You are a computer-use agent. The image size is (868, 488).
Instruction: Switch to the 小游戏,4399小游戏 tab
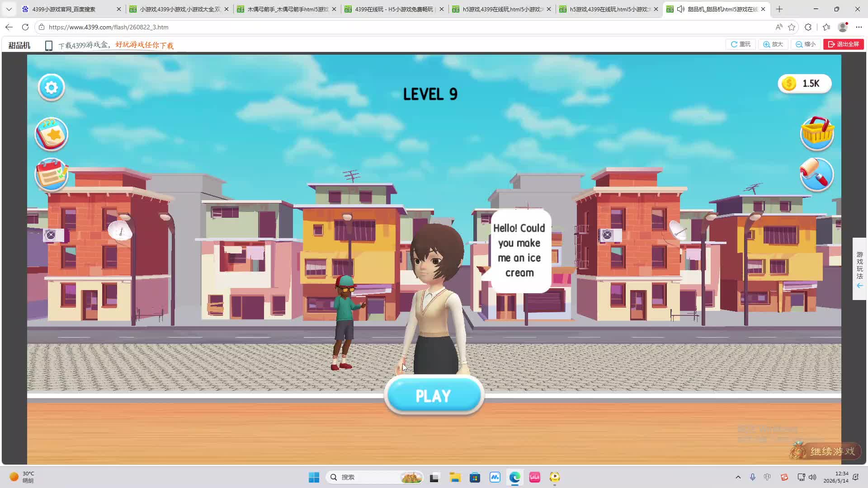(179, 9)
